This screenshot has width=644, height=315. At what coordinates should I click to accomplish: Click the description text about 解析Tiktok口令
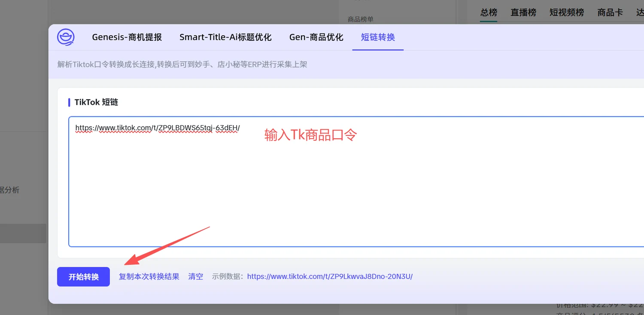182,65
